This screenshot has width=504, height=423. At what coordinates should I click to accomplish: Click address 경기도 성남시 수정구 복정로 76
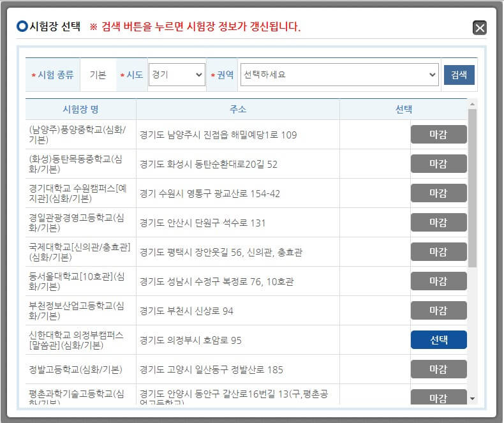click(x=217, y=281)
